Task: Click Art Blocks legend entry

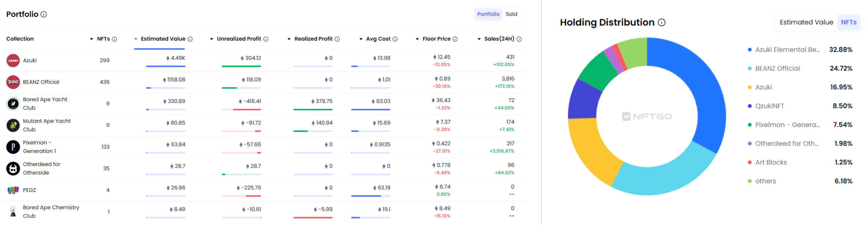Action: pos(767,163)
